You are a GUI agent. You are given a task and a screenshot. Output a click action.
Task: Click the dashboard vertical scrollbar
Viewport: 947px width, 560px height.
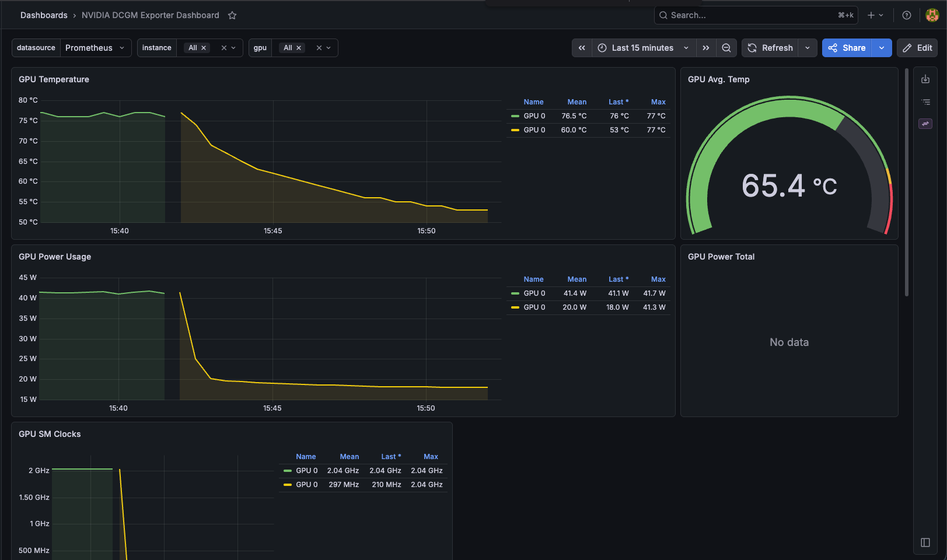(907, 182)
